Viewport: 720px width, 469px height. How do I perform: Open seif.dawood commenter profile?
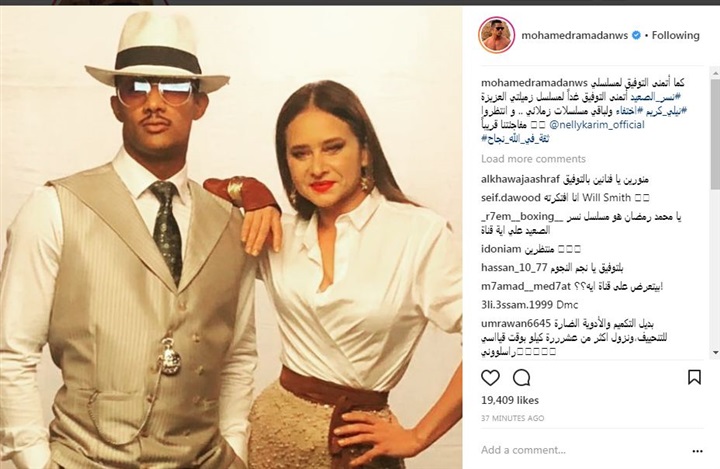(x=511, y=198)
